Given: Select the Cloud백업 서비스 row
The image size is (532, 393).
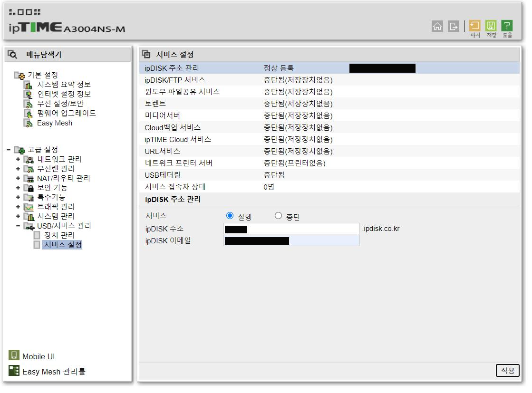Looking at the screenshot, I should click(x=329, y=127).
